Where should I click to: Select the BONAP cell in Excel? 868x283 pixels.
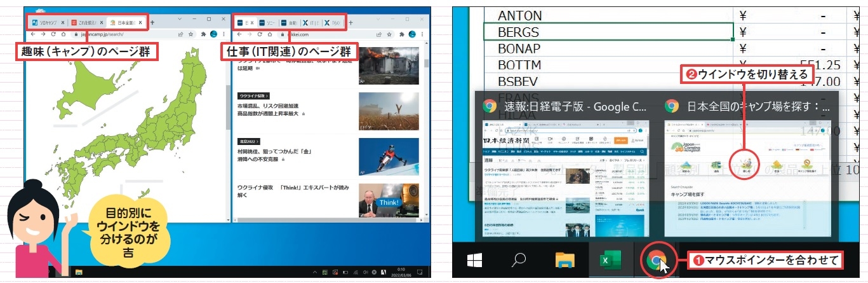click(608, 48)
